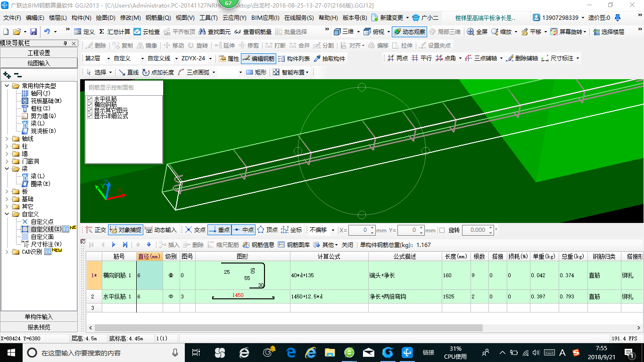Toggle 对象捕捉 object snap
The image size is (644, 362).
pyautogui.click(x=125, y=230)
